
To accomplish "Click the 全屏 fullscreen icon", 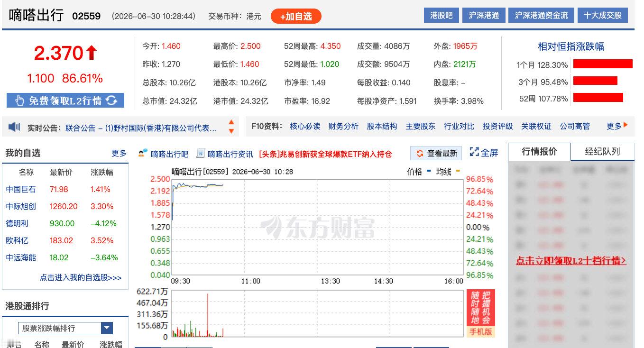I will pos(474,152).
